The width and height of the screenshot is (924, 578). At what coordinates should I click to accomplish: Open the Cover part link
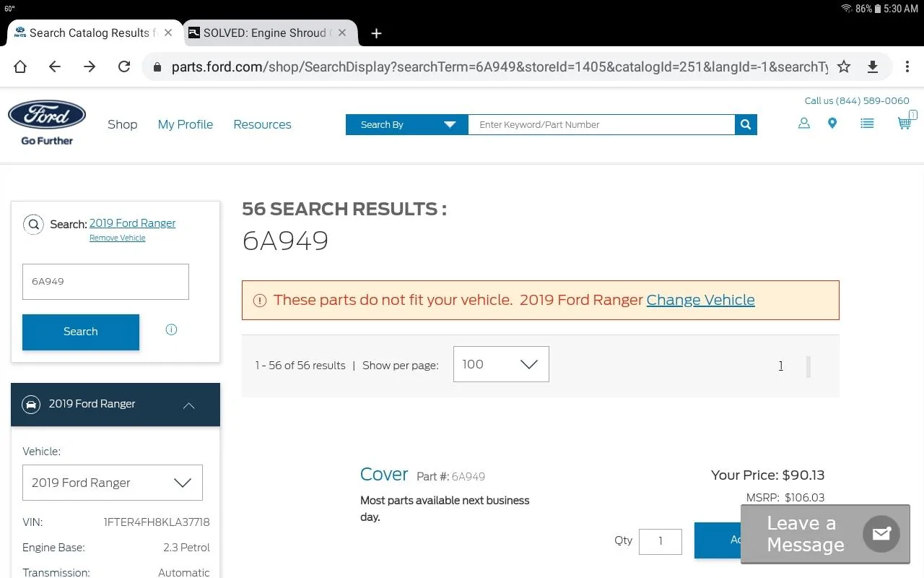pos(384,475)
